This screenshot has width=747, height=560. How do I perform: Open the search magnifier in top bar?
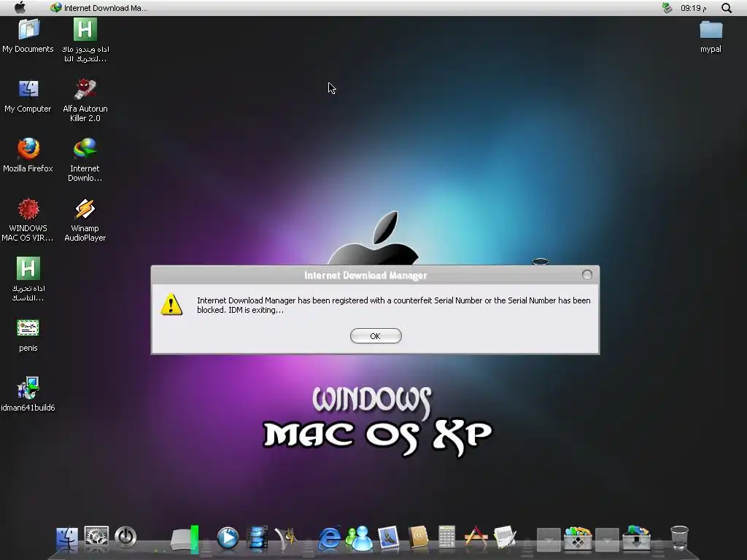[726, 7]
